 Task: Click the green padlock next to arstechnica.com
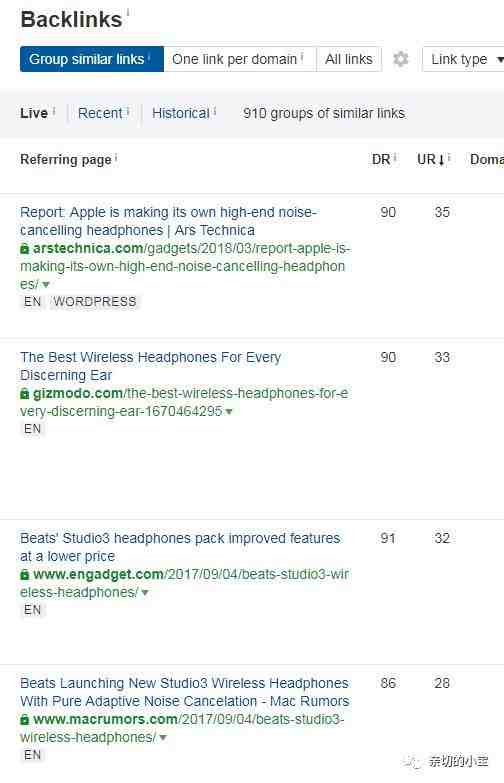pos(24,248)
